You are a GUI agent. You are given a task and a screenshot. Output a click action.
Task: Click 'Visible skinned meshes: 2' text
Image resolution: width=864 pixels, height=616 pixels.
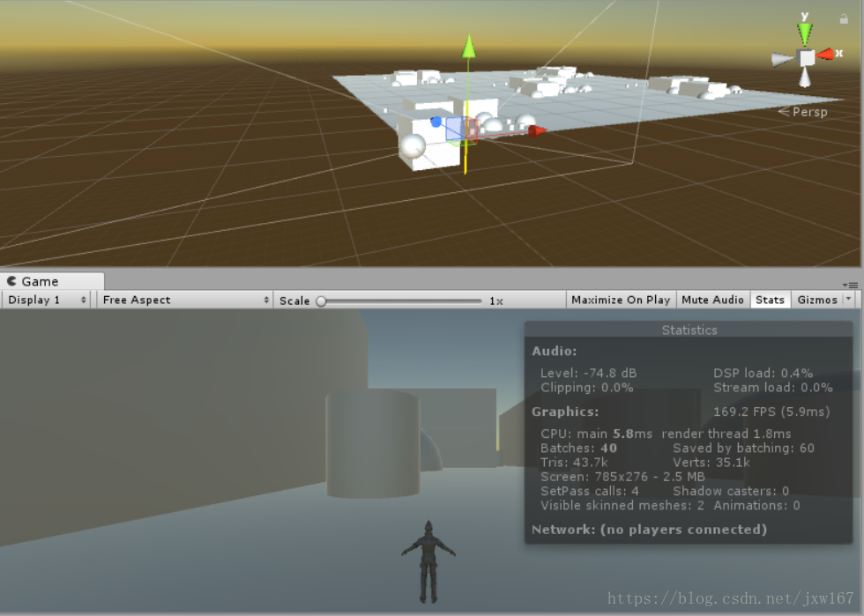coord(622,505)
